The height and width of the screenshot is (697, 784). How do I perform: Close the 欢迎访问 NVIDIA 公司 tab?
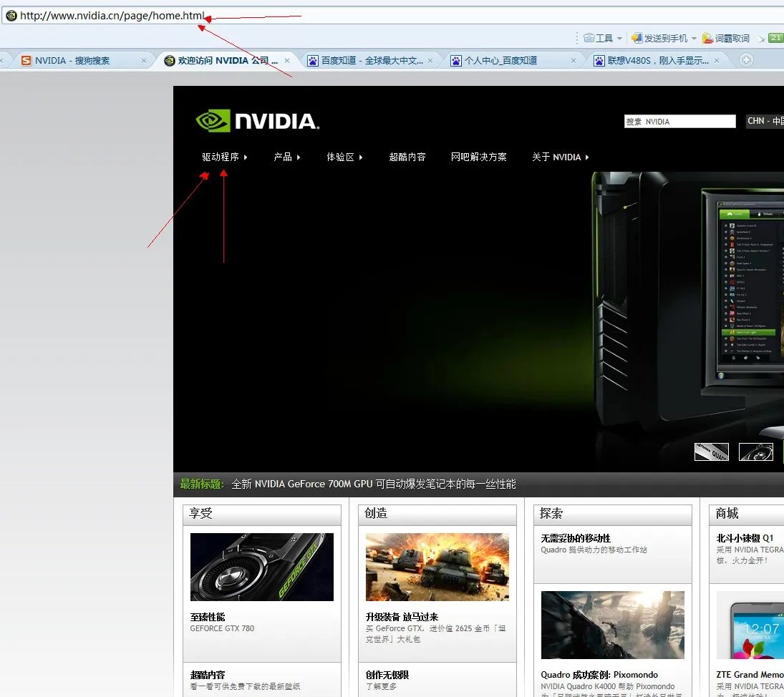[287, 60]
